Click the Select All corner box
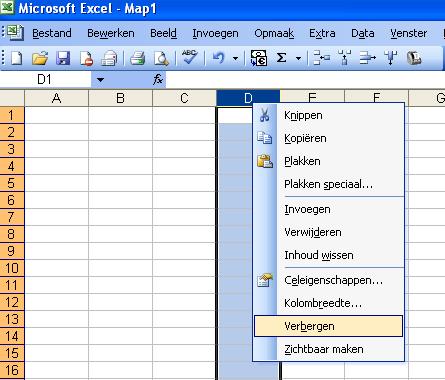Image resolution: width=445 pixels, height=380 pixels. pos(12,98)
